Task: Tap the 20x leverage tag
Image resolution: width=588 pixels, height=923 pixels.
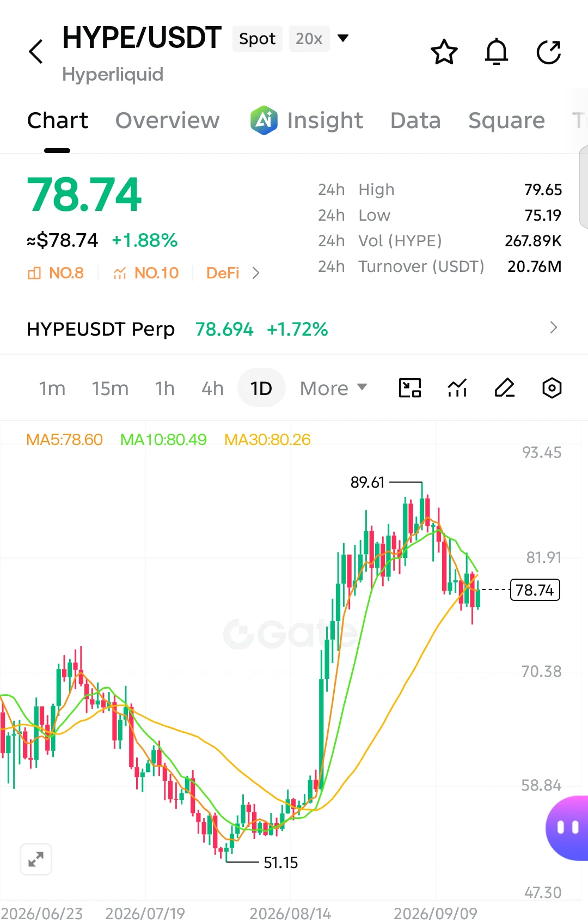Action: pyautogui.click(x=309, y=39)
